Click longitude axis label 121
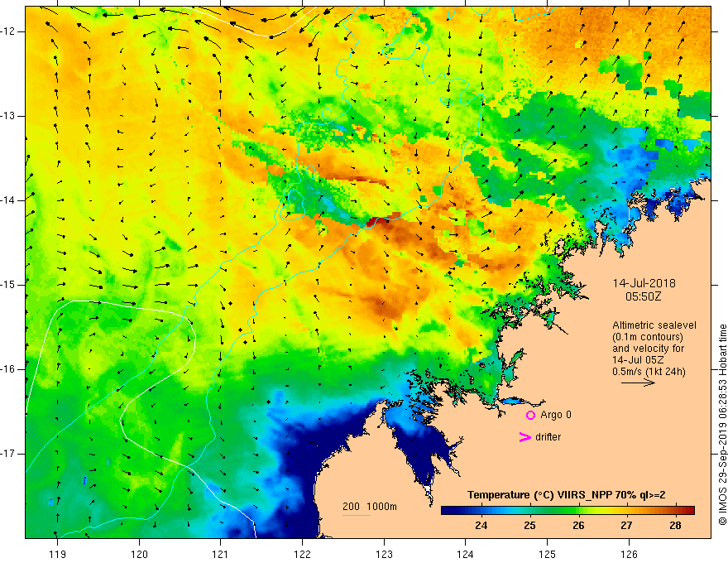 (x=221, y=554)
